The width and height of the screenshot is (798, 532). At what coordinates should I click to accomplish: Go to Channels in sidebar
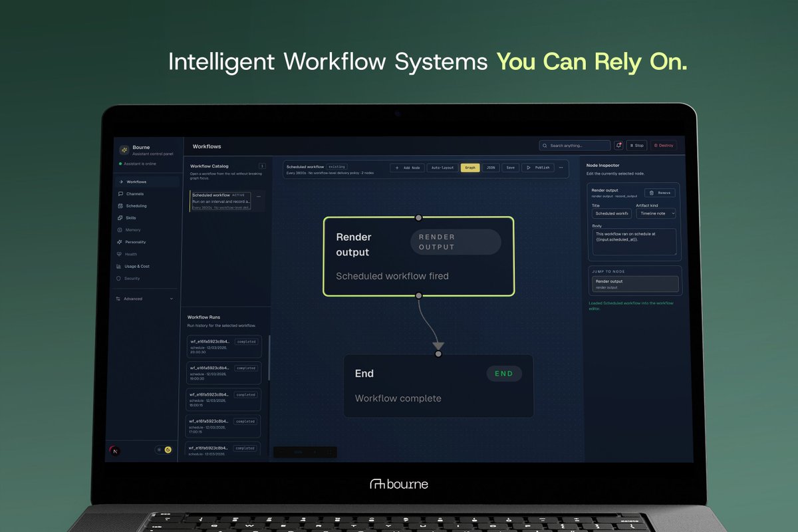click(x=146, y=194)
